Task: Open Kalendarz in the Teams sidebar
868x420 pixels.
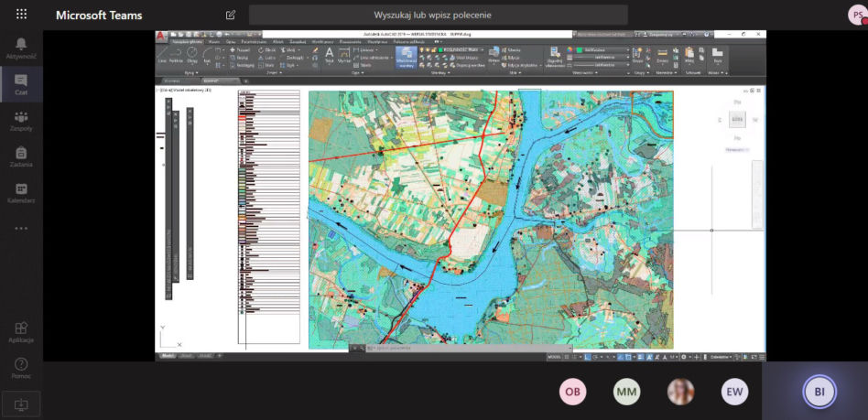Action: coord(21,192)
